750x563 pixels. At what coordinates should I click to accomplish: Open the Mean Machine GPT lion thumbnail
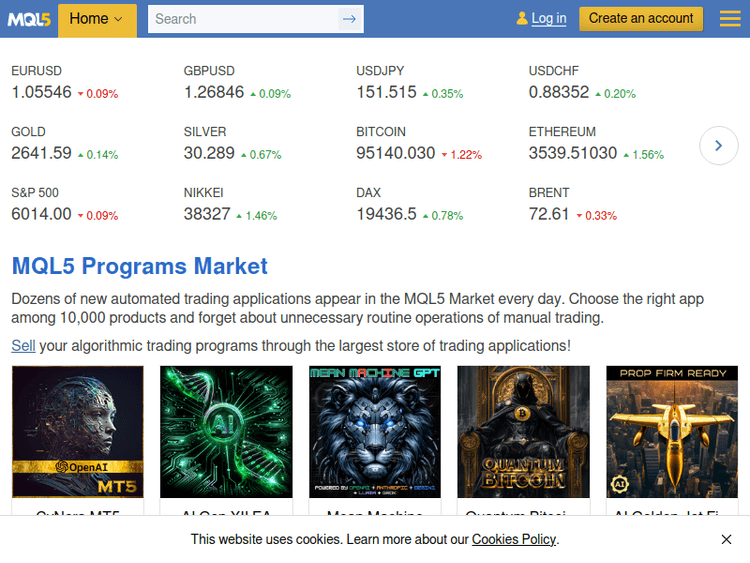coord(375,432)
